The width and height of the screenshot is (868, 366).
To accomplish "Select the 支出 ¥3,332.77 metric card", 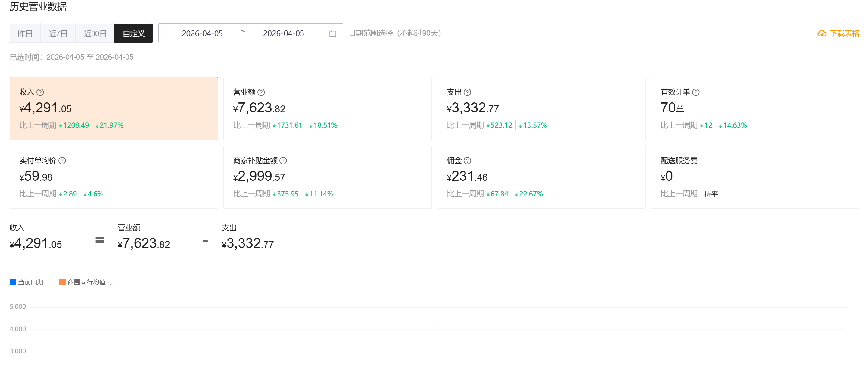I will pos(541,108).
